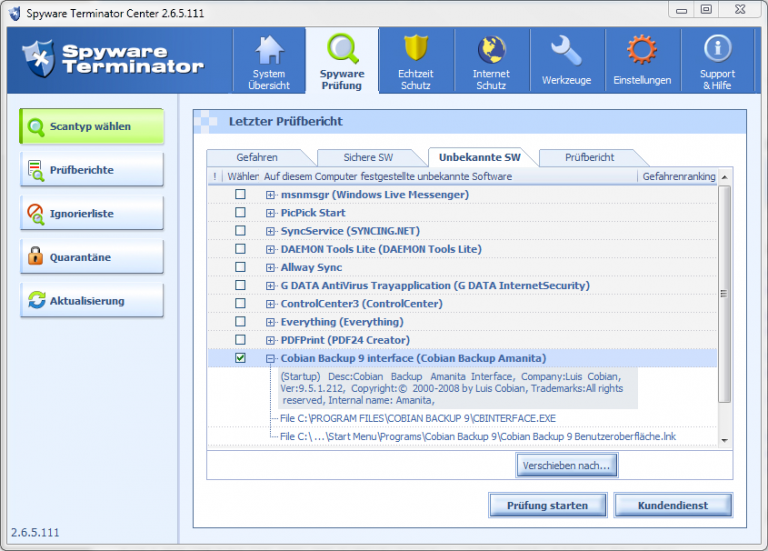Click the Gefahrenranking column header
The height and width of the screenshot is (551, 768).
pyautogui.click(x=678, y=176)
